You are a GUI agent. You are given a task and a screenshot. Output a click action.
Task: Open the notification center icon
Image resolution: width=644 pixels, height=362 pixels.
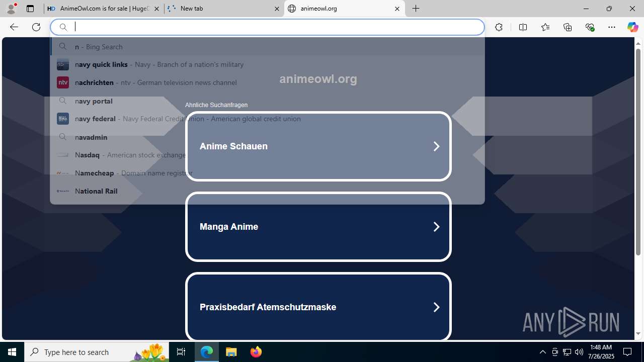coord(627,352)
